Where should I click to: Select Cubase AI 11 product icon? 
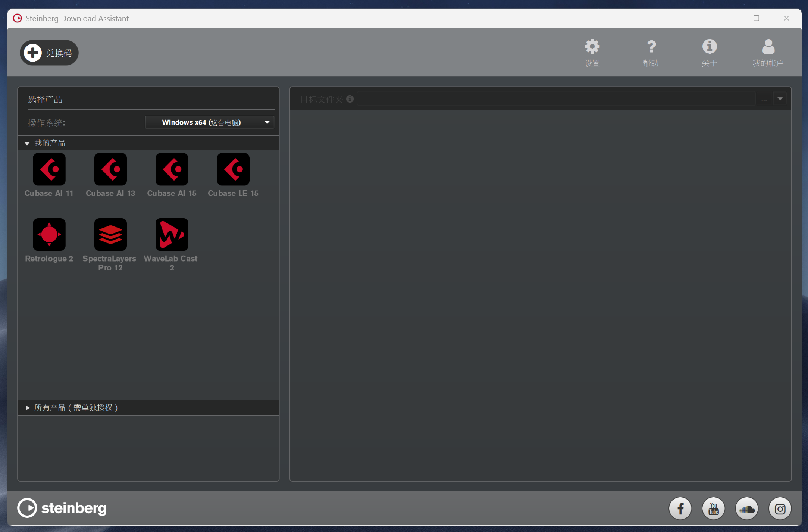click(x=49, y=169)
